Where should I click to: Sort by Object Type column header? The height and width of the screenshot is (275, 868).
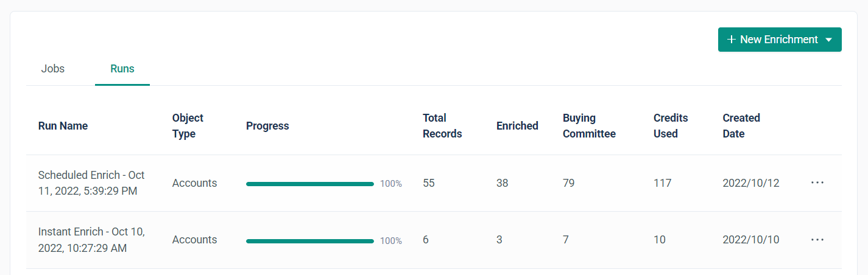(x=188, y=126)
